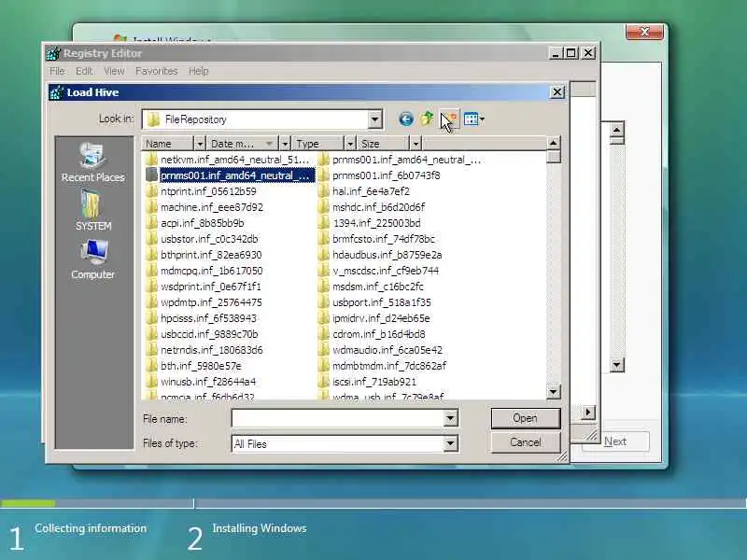This screenshot has width=747, height=560.
Task: Open Recent Places in sidebar
Action: (x=92, y=162)
